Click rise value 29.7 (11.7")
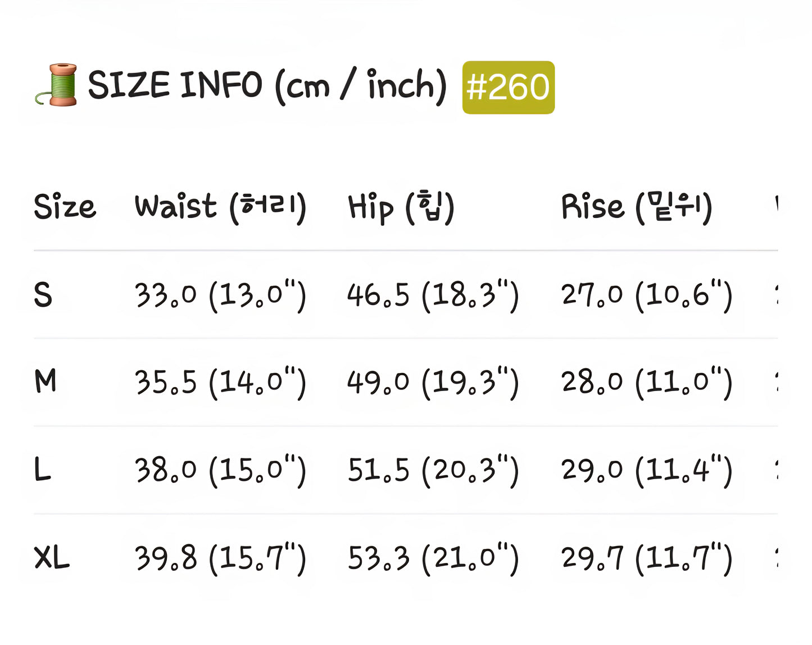This screenshot has width=812, height=645. point(647,558)
